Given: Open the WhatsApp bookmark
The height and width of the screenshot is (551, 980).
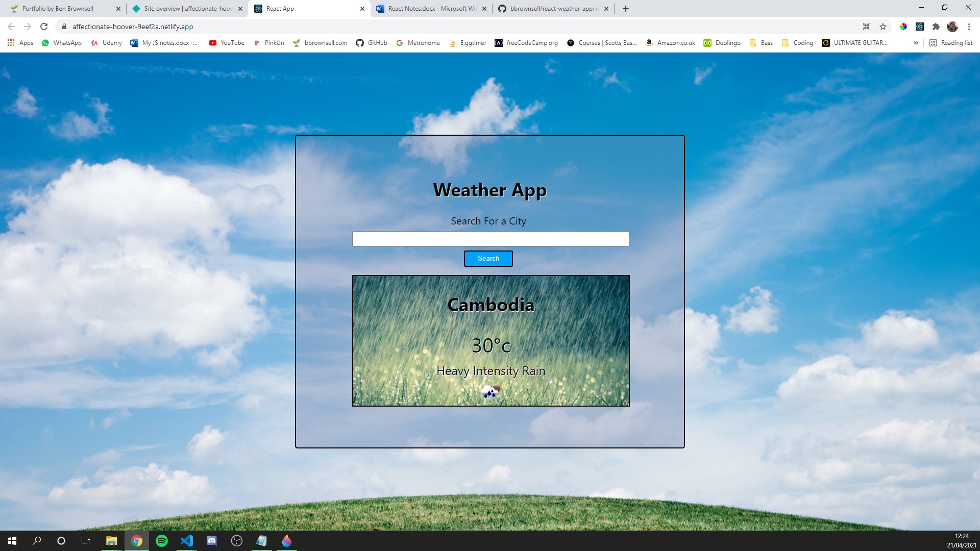Looking at the screenshot, I should coord(62,43).
